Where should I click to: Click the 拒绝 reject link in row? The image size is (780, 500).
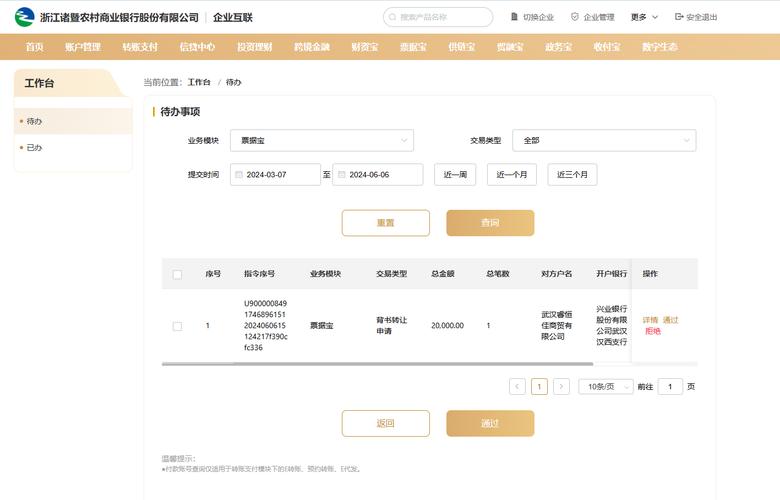653,331
